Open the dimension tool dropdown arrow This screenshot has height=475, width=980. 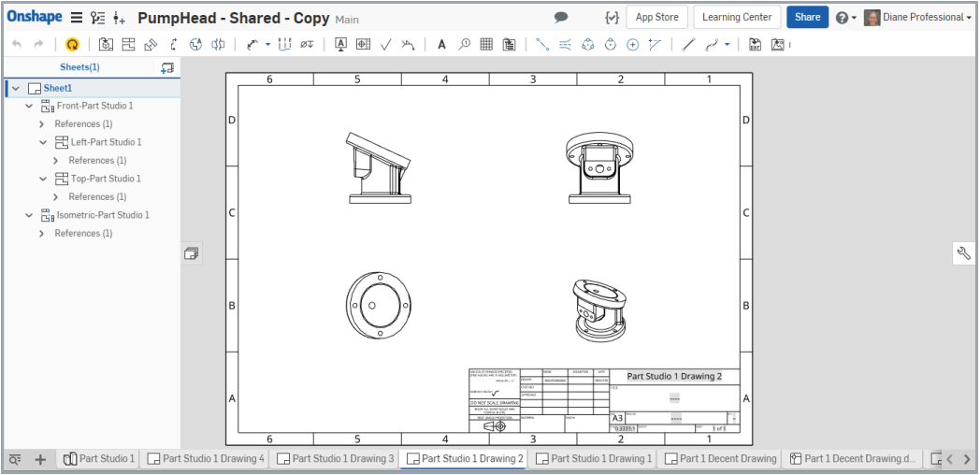click(x=267, y=44)
